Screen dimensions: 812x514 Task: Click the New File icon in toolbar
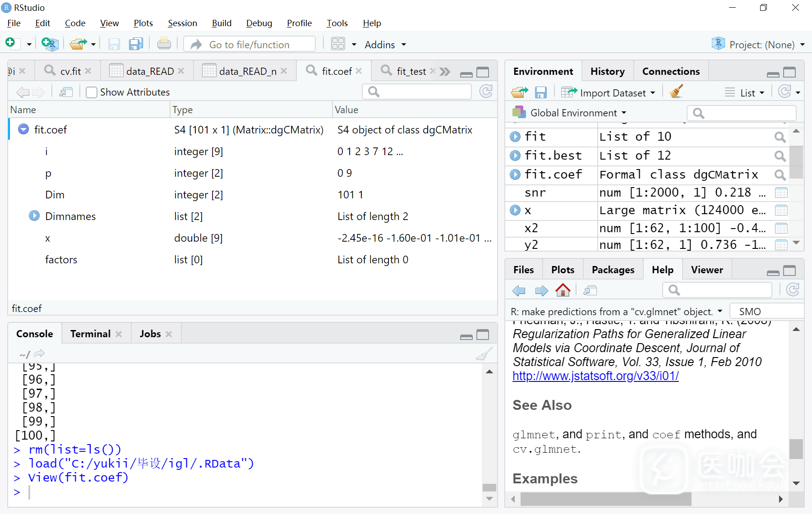pyautogui.click(x=10, y=43)
